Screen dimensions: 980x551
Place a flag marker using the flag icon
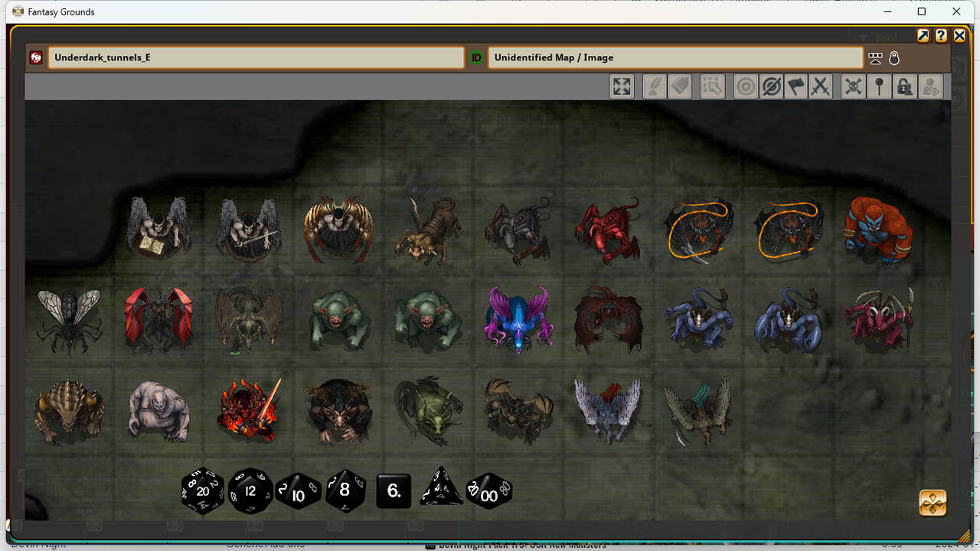[x=795, y=86]
